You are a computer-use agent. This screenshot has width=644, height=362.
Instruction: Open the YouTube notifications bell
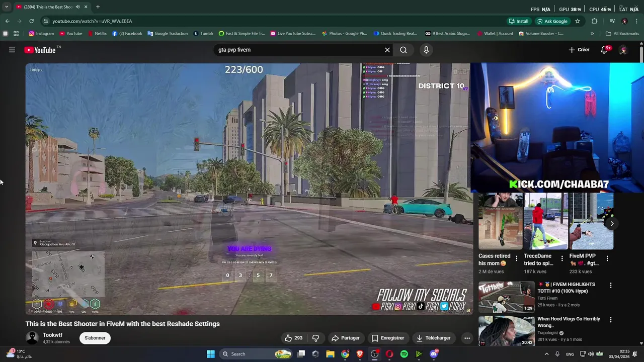(x=604, y=50)
